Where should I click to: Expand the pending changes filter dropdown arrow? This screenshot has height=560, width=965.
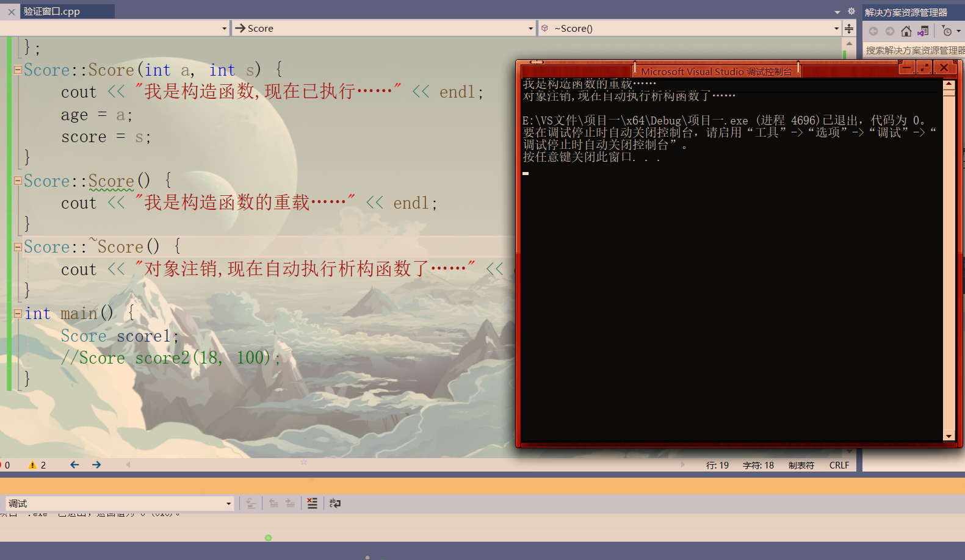(958, 31)
